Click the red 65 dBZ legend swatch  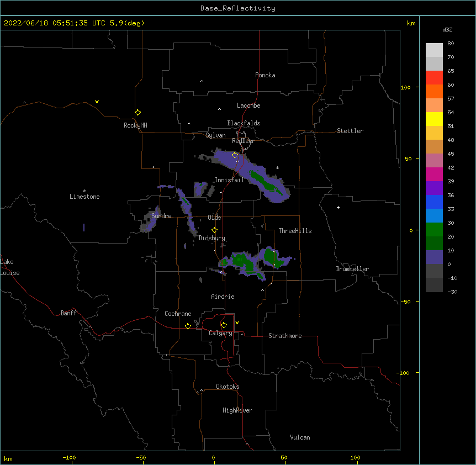click(434, 77)
